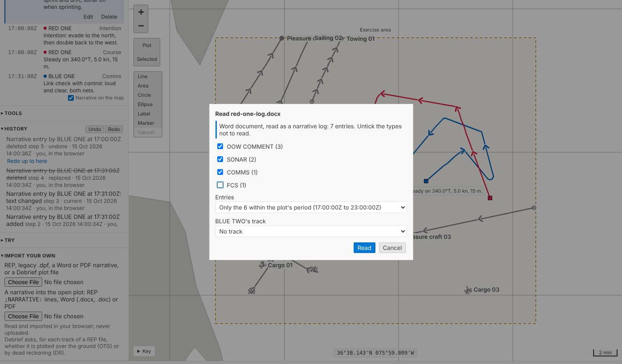The height and width of the screenshot is (364, 622).
Task: Click the Exercise area label
Action: pos(375,30)
